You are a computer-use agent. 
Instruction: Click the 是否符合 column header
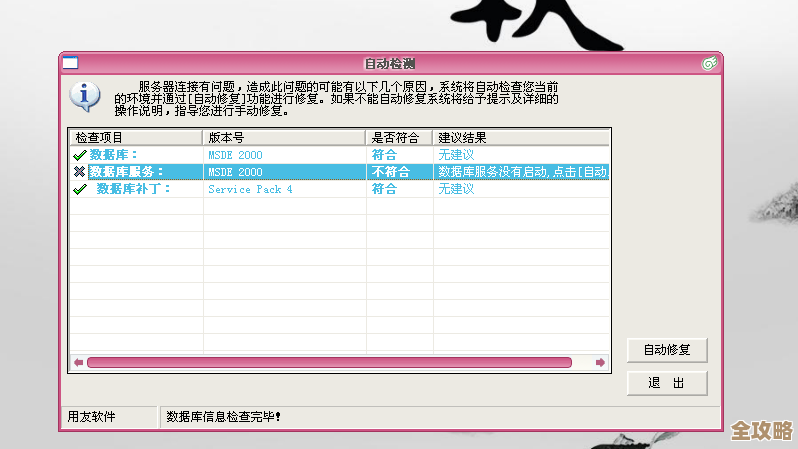point(399,137)
